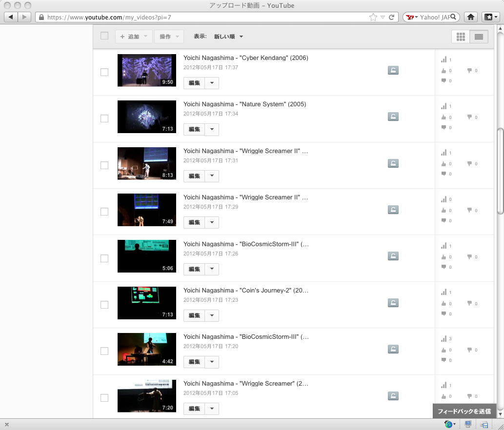Click the site security lock in the address bar
This screenshot has height=430, width=504.
tap(41, 18)
